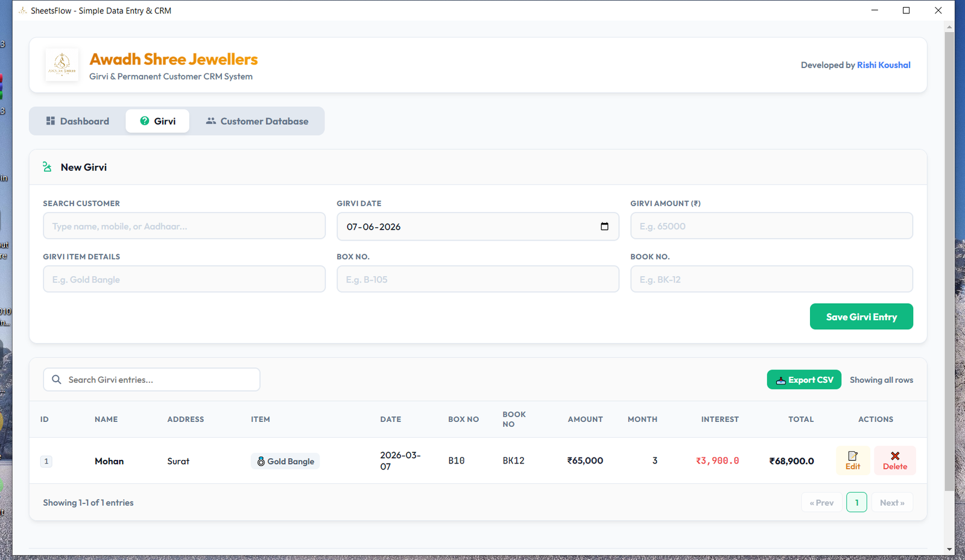Click the date 2026-03-07 cell
Screen dimensions: 965x560
click(400, 461)
